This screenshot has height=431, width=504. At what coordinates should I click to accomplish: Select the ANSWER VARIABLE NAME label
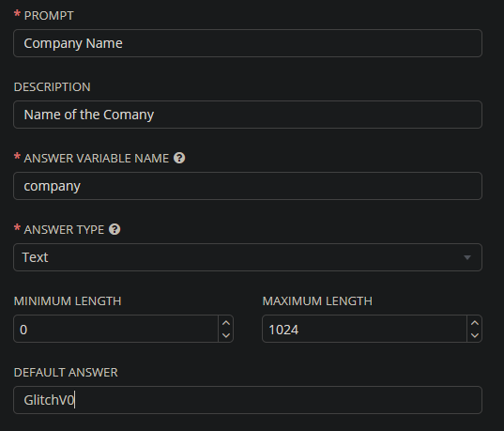coord(97,159)
